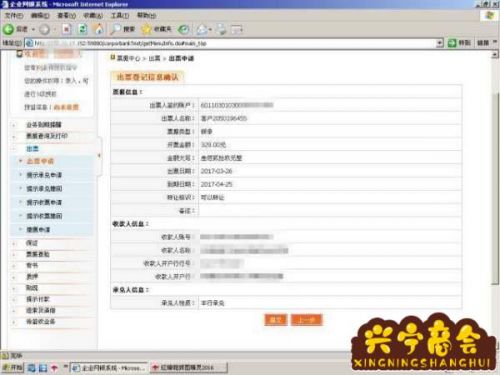Select the 出票登记信息确认 tab
This screenshot has height=375, width=500.
pyautogui.click(x=147, y=77)
